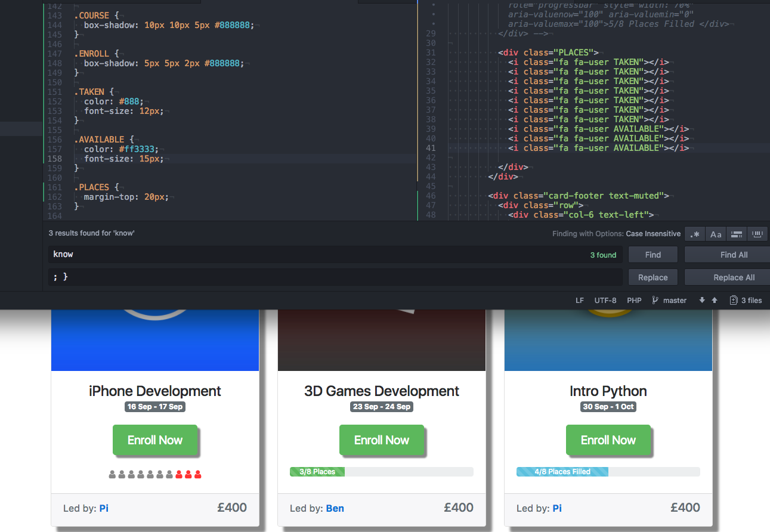Click the 3D Games Development card header image
Image resolution: width=770 pixels, height=532 pixels.
click(382, 340)
